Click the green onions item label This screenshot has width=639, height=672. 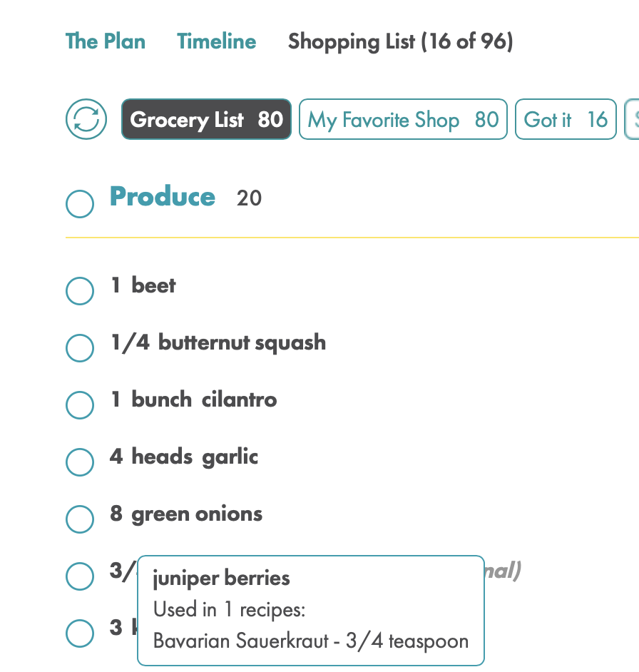pyautogui.click(x=186, y=514)
